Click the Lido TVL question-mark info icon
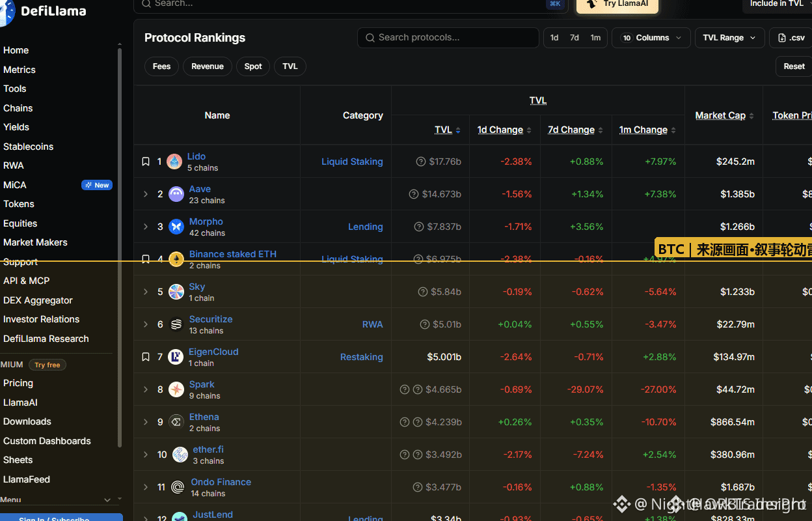812x521 pixels. click(421, 162)
